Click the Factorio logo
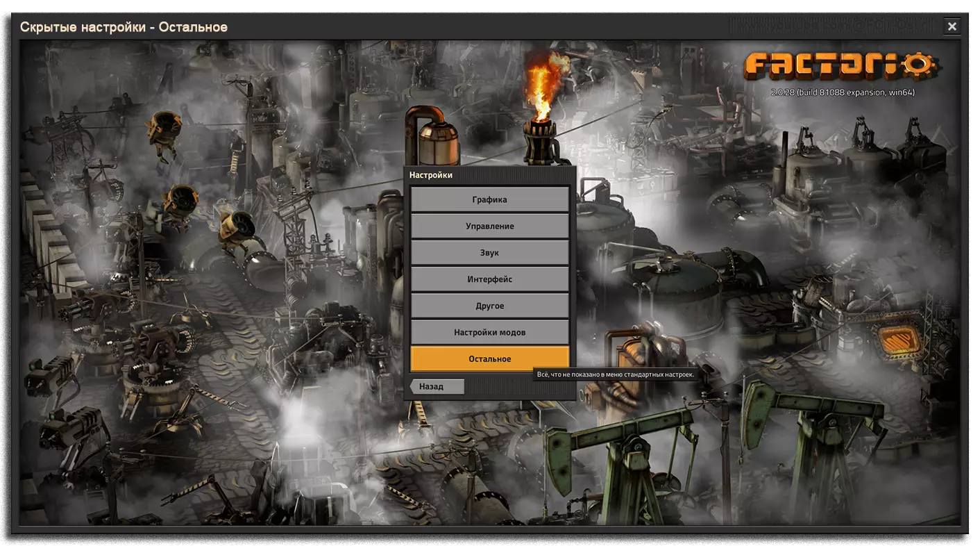Screen dimensions: 980x546 (841, 66)
